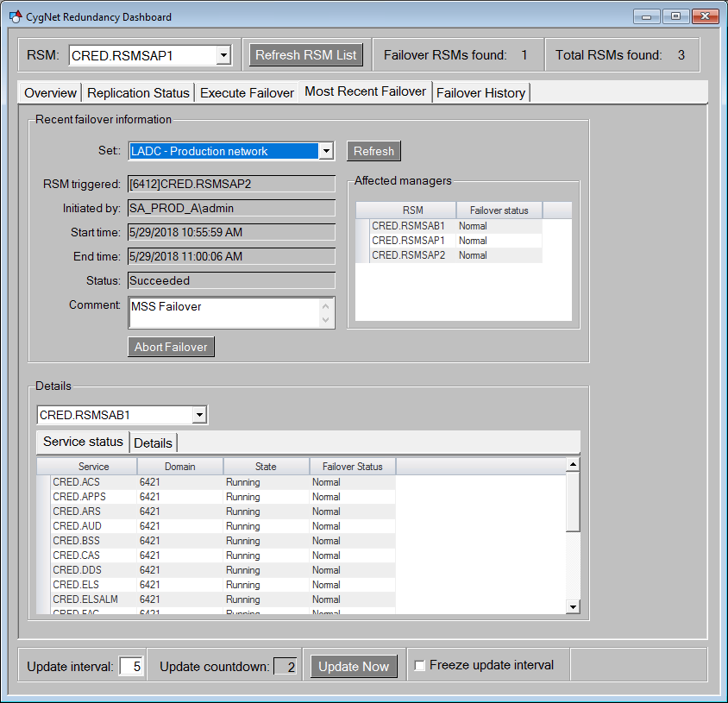Select the CRED.ELSALM service row
Viewport: 728px width, 703px height.
point(217,599)
